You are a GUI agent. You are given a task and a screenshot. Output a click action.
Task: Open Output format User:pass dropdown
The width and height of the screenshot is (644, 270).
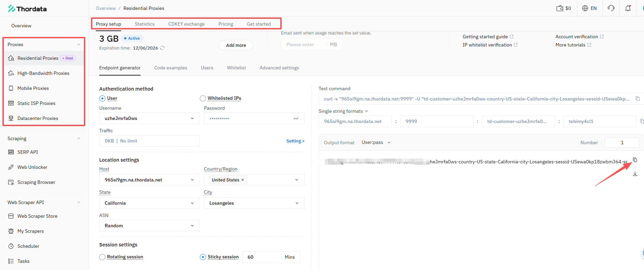(376, 143)
